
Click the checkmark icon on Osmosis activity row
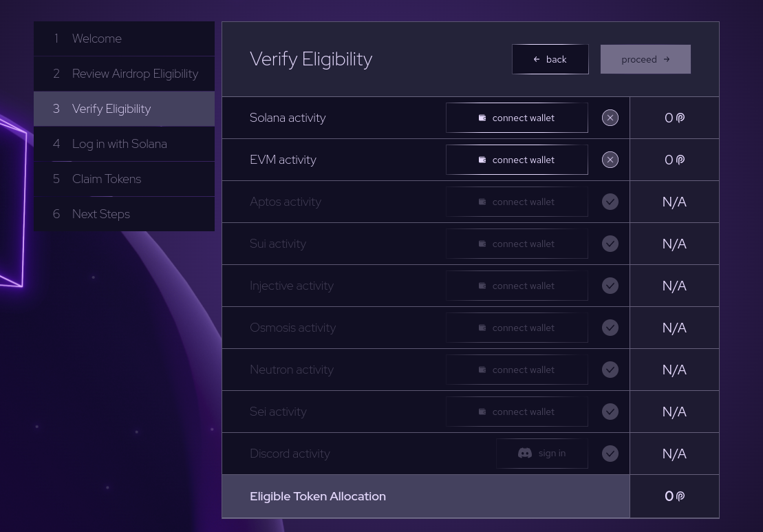pyautogui.click(x=610, y=328)
